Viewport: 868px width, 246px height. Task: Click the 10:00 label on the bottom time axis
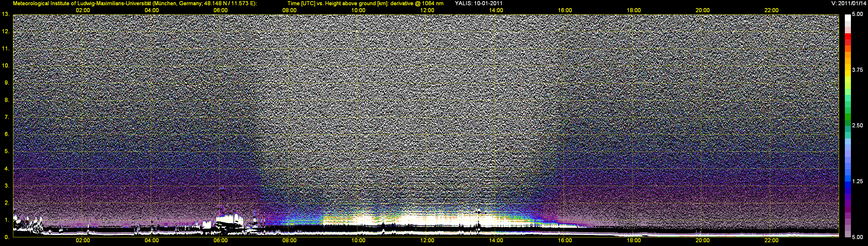point(358,241)
